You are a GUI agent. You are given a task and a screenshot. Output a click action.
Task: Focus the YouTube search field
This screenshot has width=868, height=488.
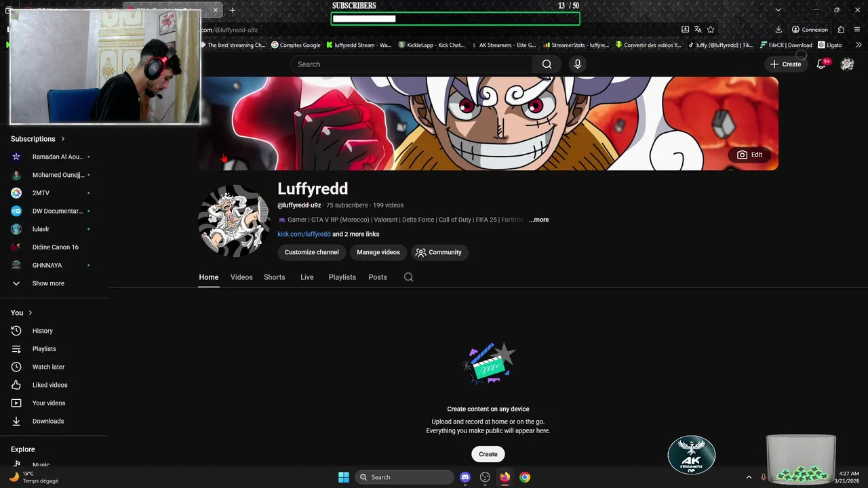tap(412, 64)
